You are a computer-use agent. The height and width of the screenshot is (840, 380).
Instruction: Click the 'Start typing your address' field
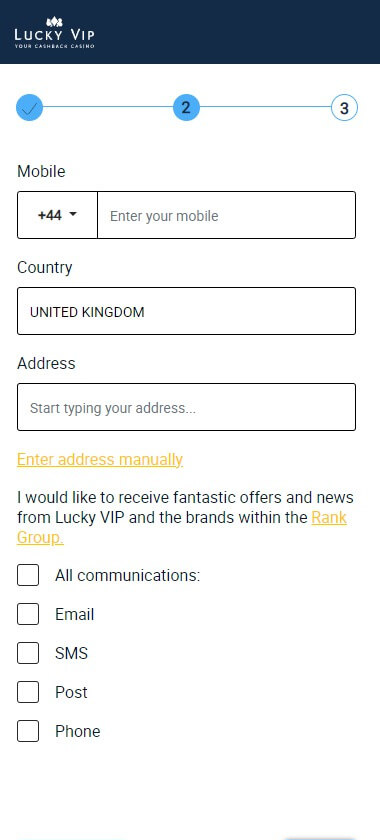(186, 407)
